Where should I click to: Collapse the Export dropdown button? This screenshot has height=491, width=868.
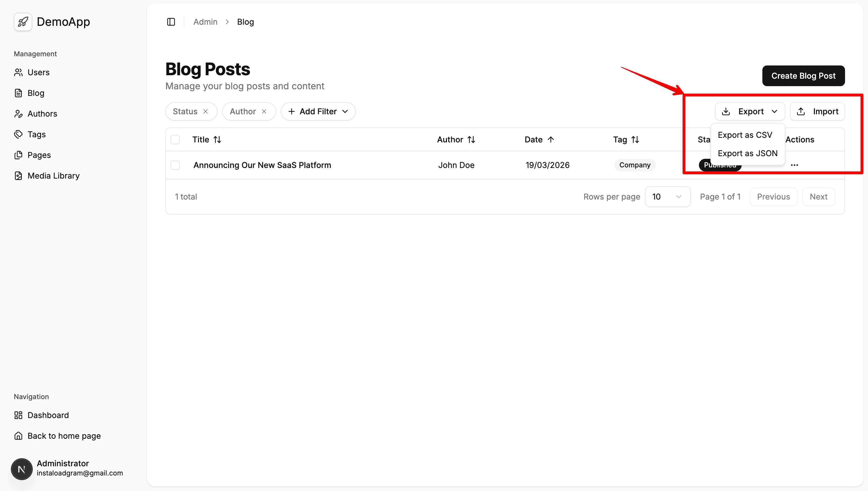point(750,112)
